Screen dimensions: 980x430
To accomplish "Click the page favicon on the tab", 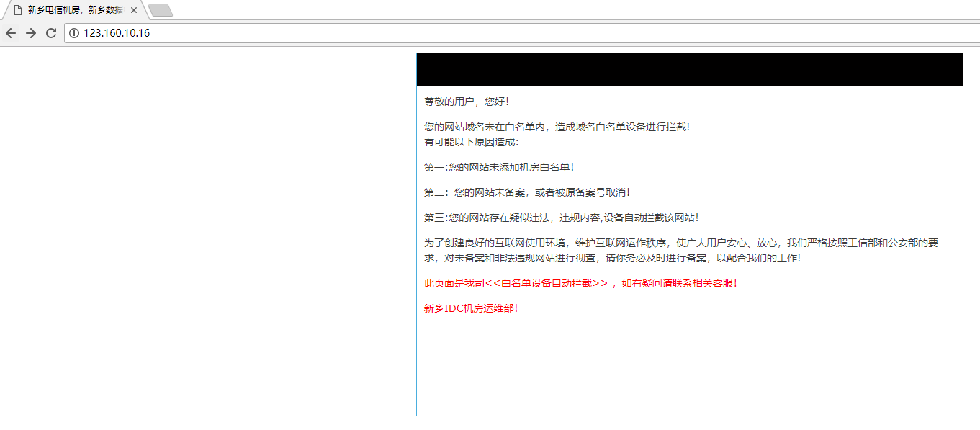I will coord(18,10).
